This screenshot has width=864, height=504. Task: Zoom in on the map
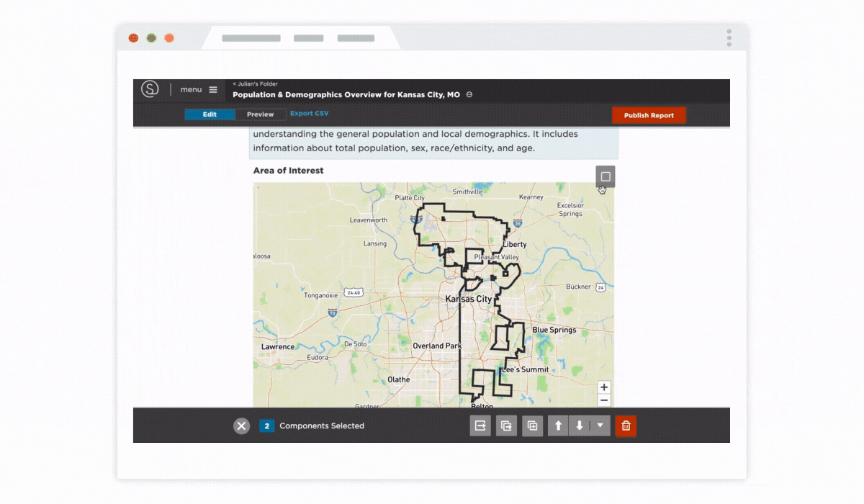pyautogui.click(x=604, y=387)
